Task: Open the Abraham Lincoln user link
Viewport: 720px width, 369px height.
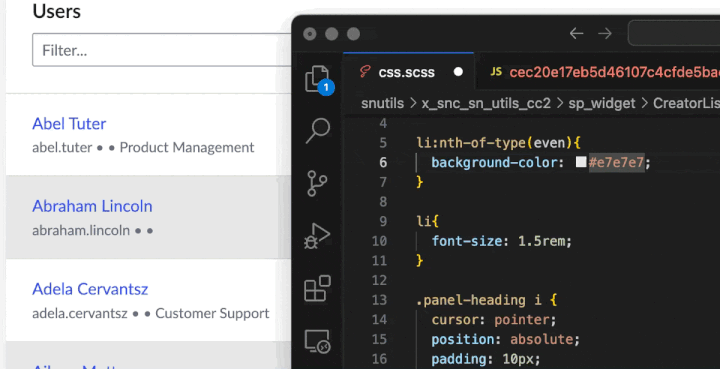Action: pos(92,206)
